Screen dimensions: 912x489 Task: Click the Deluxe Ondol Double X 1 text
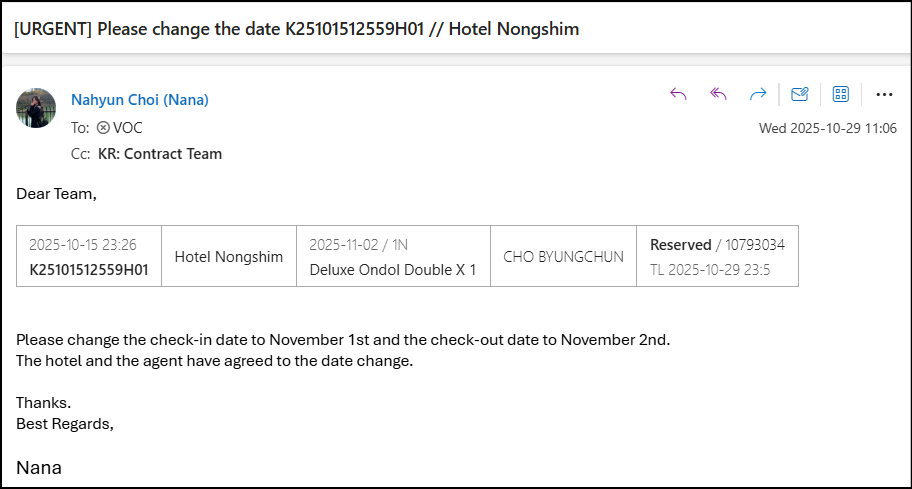coord(393,269)
